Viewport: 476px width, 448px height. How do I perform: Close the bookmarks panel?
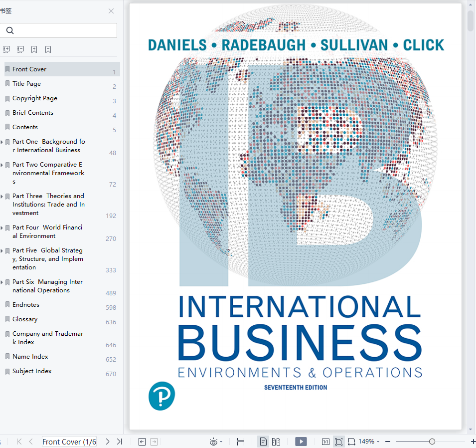[111, 11]
